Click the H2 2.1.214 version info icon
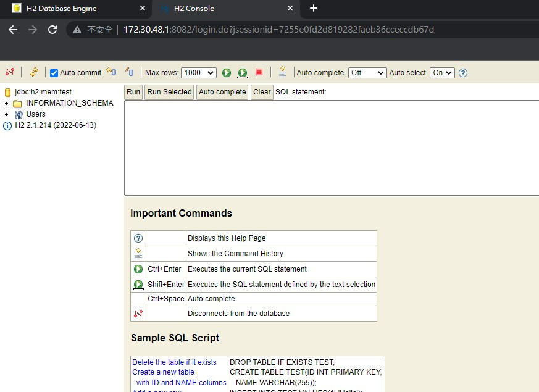The width and height of the screenshot is (539, 392). pos(7,126)
